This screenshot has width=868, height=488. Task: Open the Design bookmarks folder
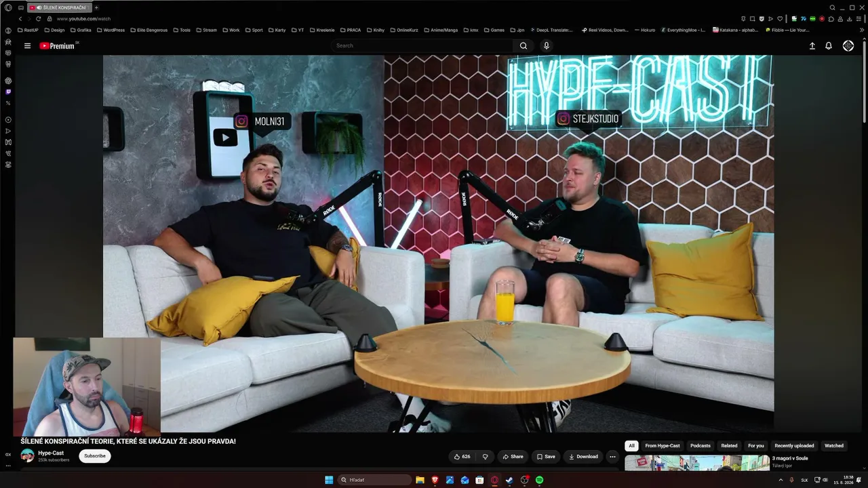click(x=54, y=30)
